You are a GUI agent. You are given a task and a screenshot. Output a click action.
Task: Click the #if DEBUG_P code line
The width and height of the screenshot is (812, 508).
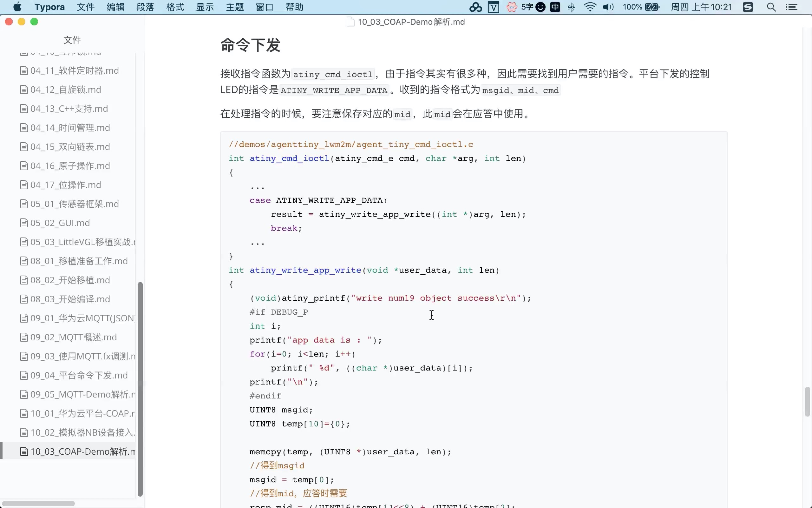278,312
